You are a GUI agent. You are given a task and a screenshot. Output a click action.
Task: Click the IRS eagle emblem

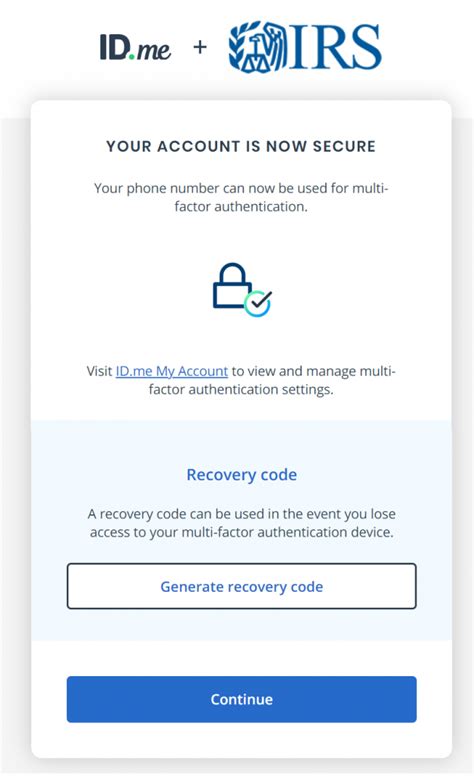[x=258, y=47]
